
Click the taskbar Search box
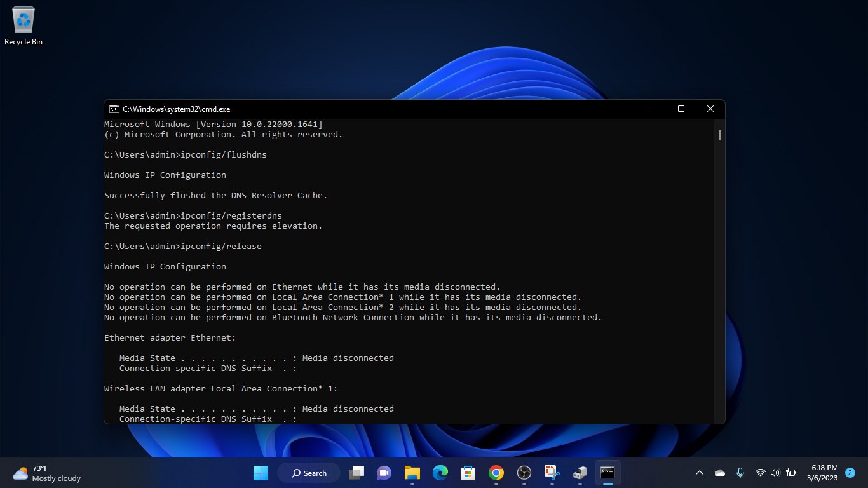point(309,473)
